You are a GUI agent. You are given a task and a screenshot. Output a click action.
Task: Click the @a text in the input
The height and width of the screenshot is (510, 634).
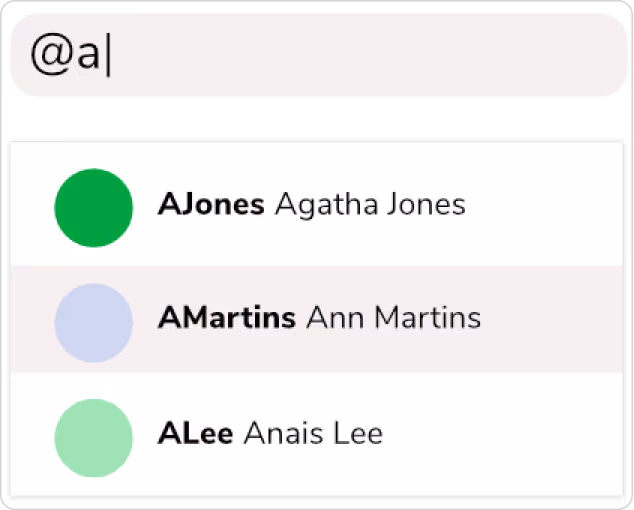click(x=66, y=56)
